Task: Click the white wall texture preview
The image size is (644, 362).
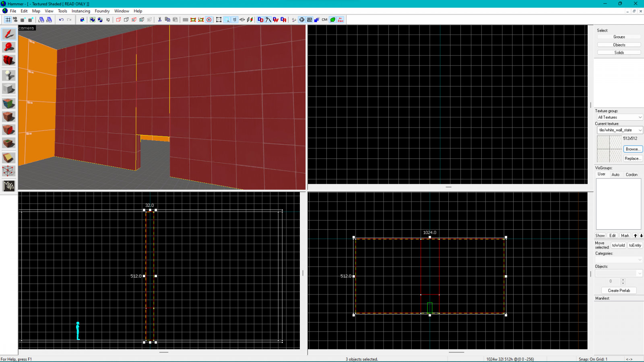Action: 609,149
